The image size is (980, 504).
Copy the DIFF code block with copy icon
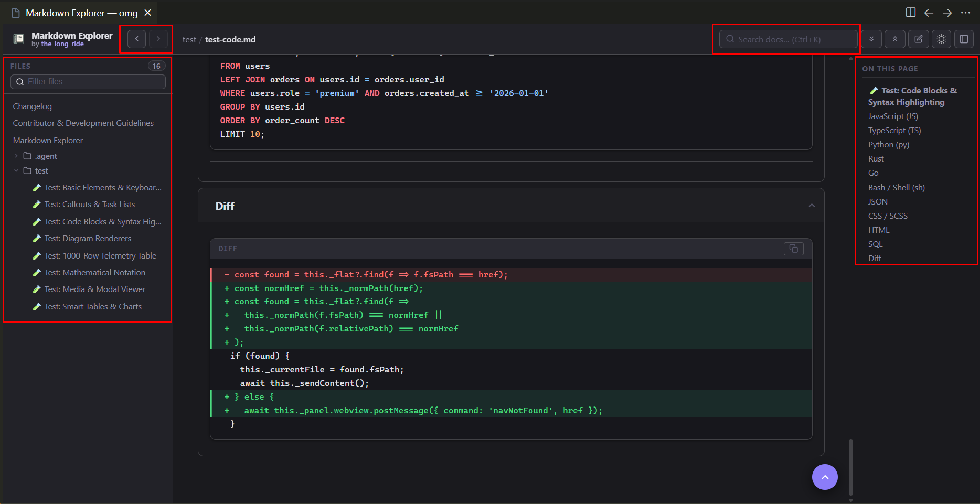pyautogui.click(x=794, y=249)
